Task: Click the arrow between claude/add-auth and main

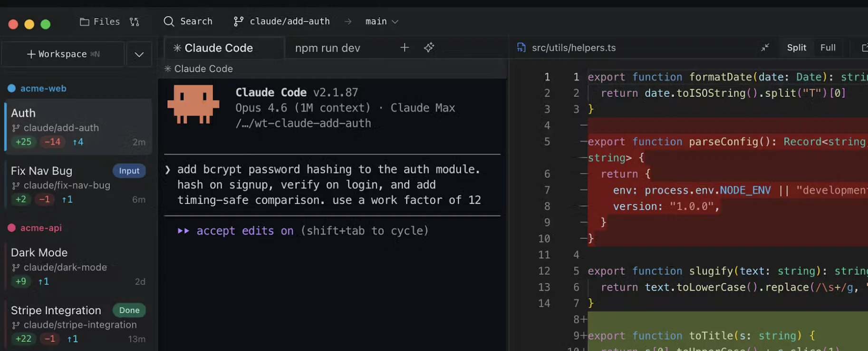Action: [x=348, y=21]
